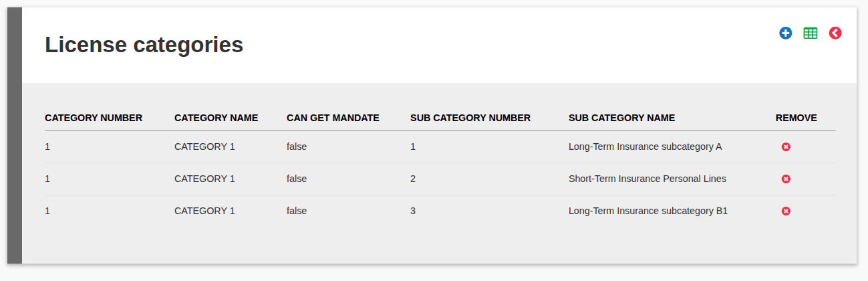Select Short-Term Insurance Personal Lines name cell
Image resolution: width=868 pixels, height=281 pixels.
(647, 179)
